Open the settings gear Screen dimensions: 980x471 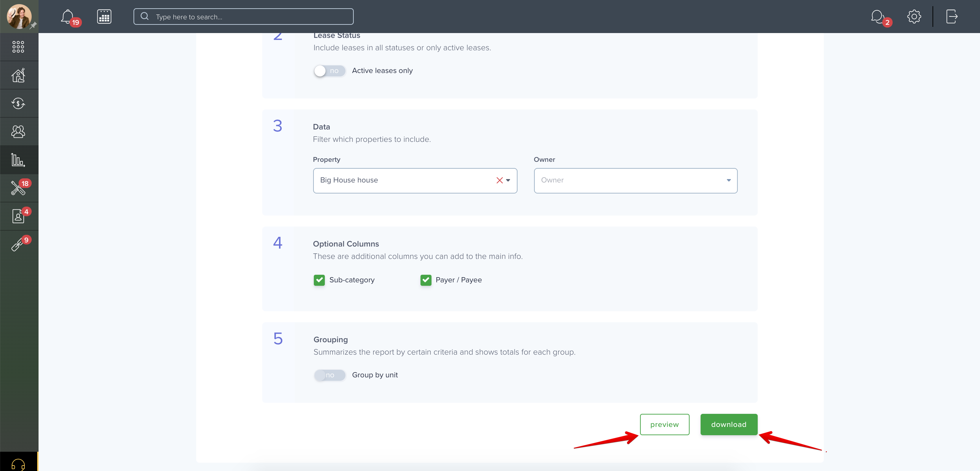coord(914,17)
